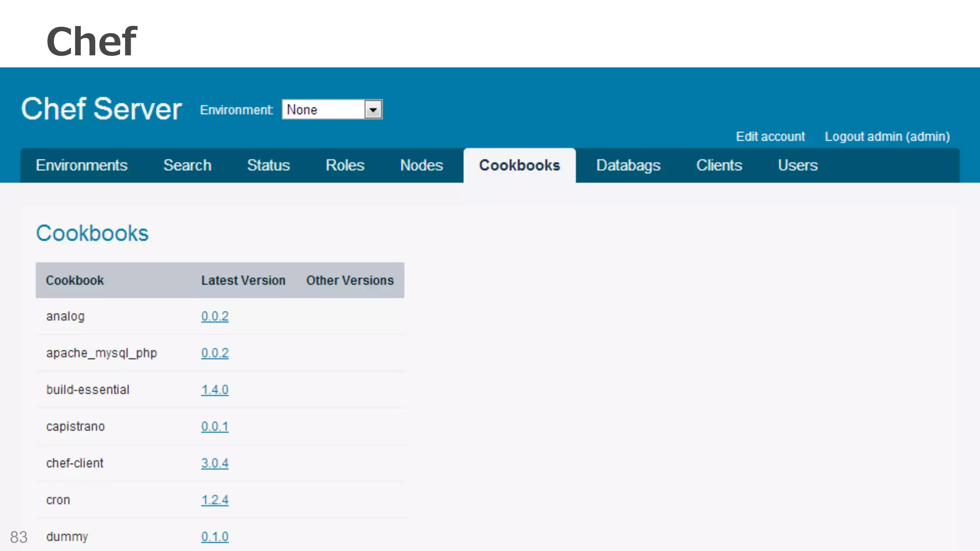Viewport: 980px width, 551px height.
Task: Click the Environment: label
Action: (236, 110)
